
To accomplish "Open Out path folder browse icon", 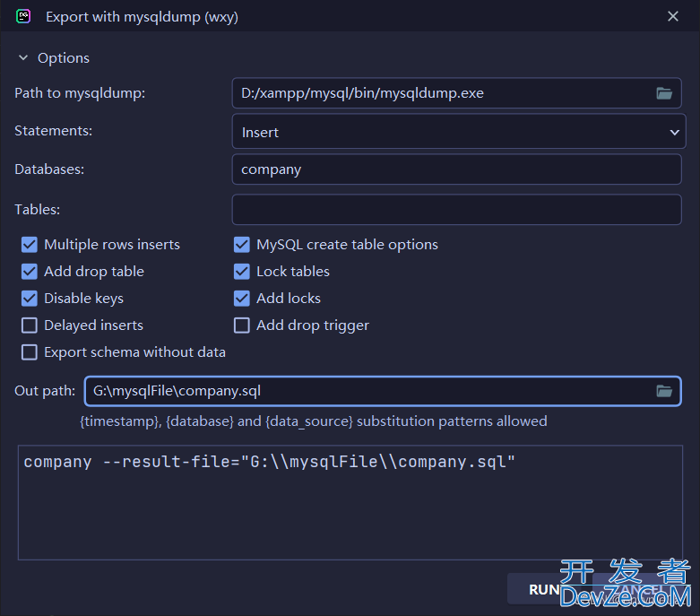I will coord(663,391).
